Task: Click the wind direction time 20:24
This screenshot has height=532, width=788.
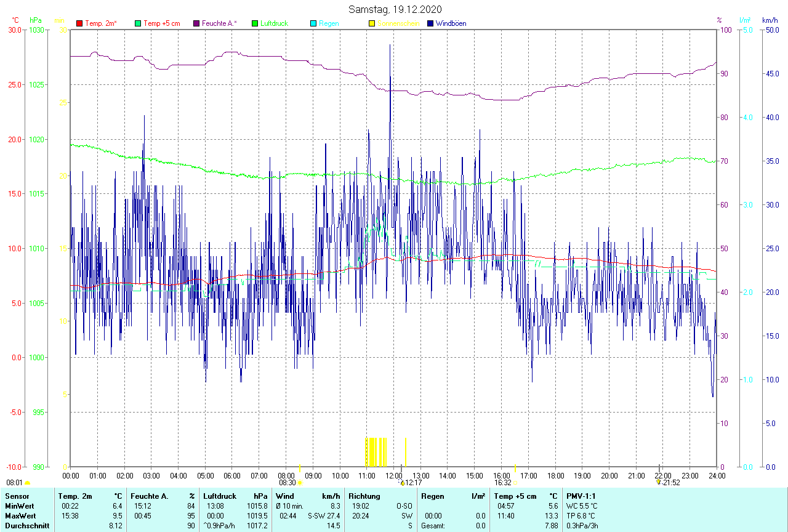Action: (x=361, y=515)
